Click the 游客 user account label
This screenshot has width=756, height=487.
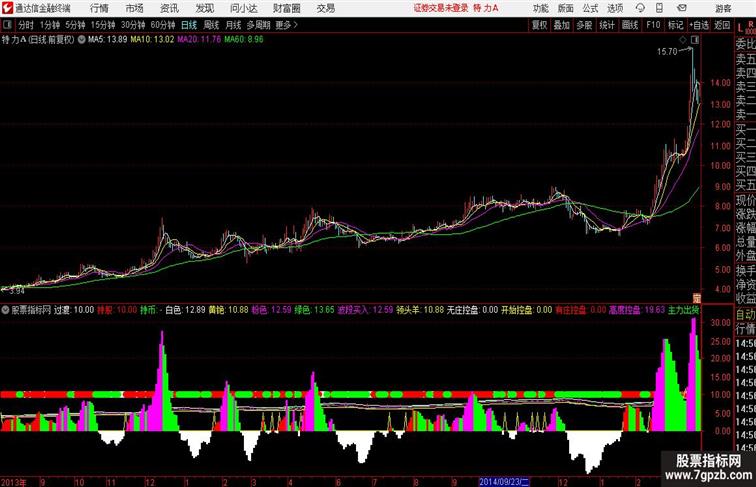(x=723, y=8)
